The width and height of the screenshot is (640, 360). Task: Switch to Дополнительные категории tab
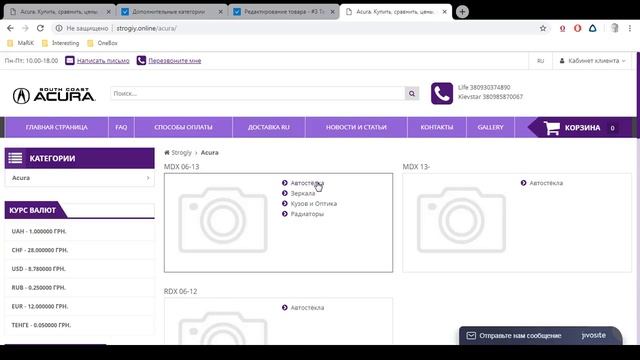(172, 12)
